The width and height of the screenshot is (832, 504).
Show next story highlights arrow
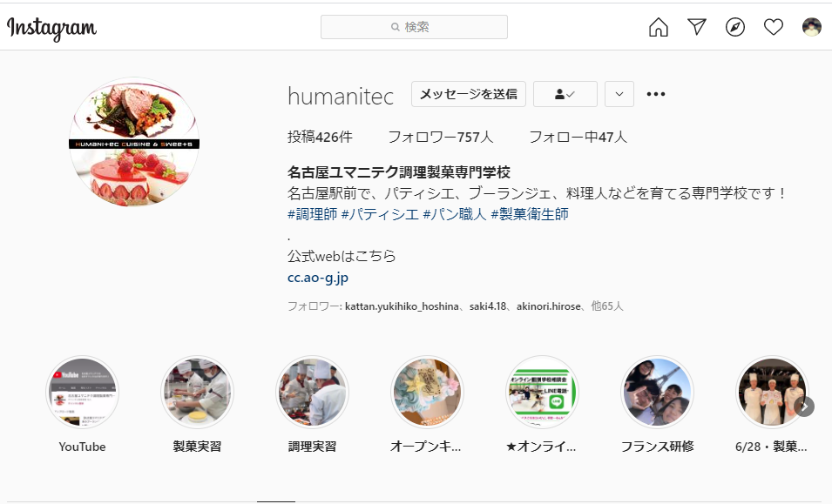click(x=804, y=407)
